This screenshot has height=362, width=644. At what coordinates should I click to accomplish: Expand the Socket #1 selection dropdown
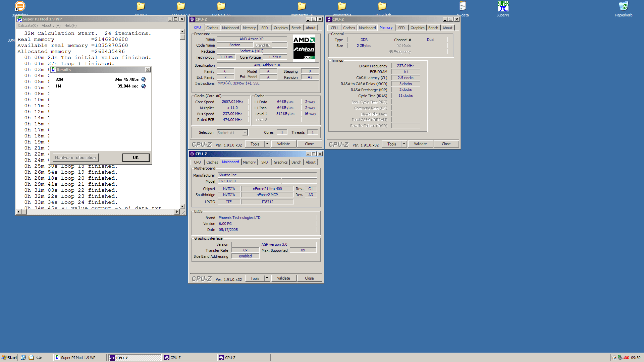click(x=245, y=132)
